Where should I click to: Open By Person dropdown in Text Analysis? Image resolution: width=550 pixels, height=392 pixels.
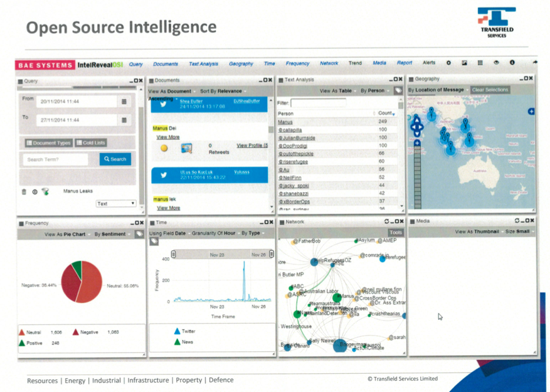tap(374, 90)
